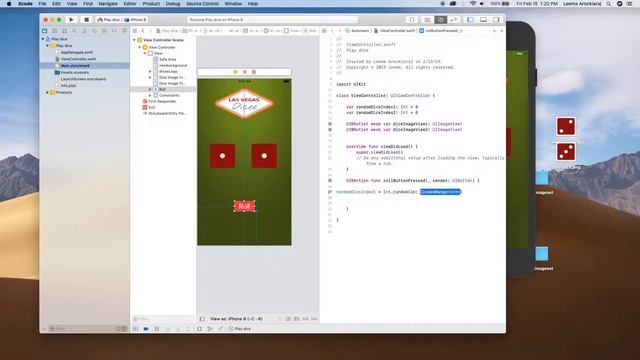Viewport: 640px width, 360px height.
Task: Toggle the Inspectors panel visibility
Action: (496, 20)
